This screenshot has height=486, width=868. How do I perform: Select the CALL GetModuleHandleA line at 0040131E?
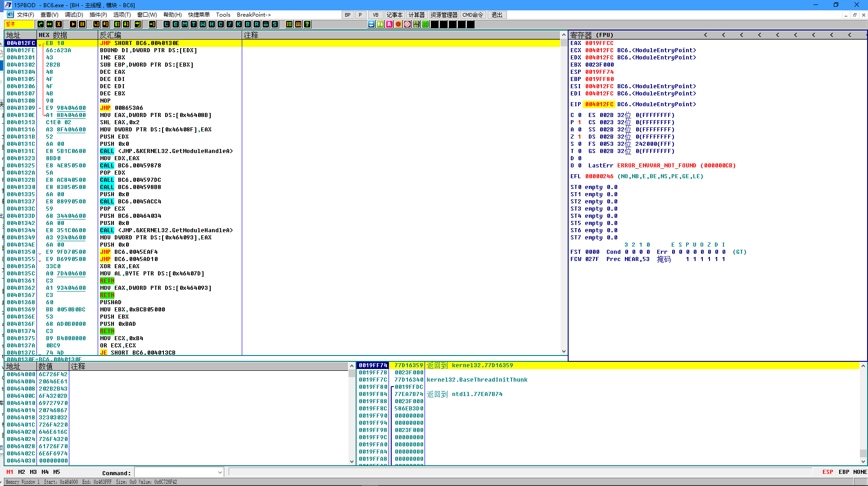[x=167, y=151]
